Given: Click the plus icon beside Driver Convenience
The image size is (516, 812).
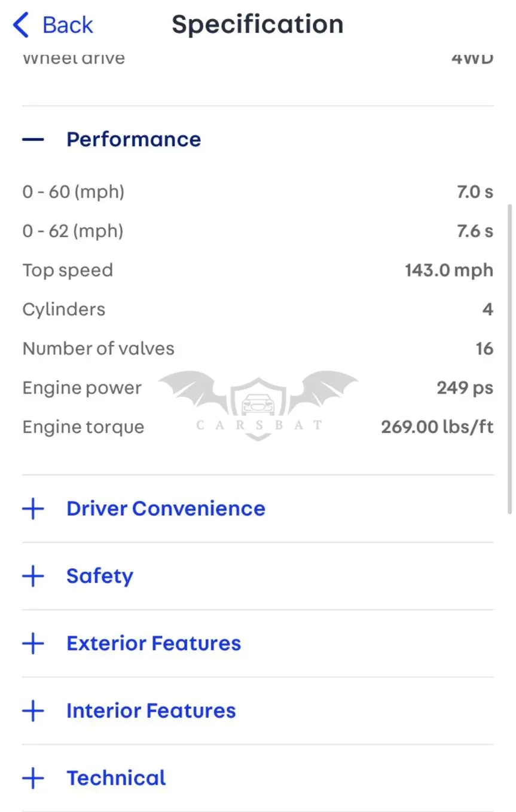Looking at the screenshot, I should pos(33,508).
